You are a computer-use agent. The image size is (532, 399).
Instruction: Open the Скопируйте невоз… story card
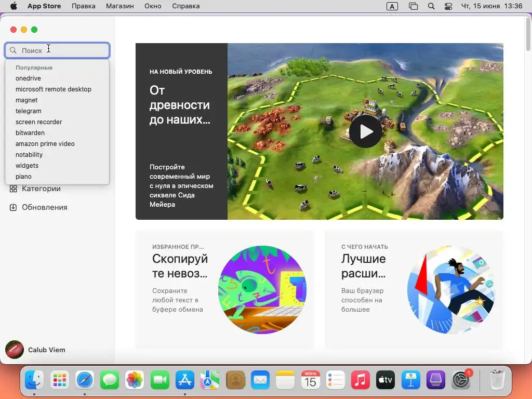pos(224,289)
